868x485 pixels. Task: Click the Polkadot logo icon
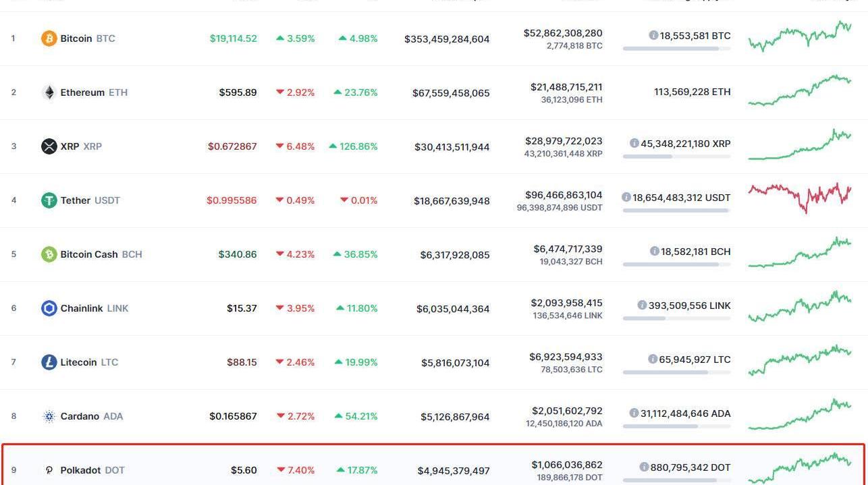point(49,470)
